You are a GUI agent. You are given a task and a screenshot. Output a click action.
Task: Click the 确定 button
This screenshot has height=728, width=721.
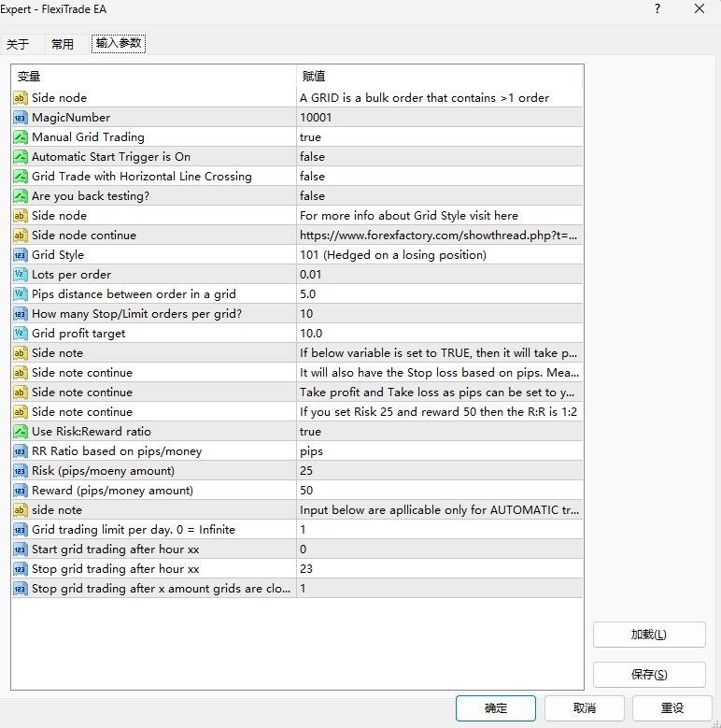pos(496,708)
